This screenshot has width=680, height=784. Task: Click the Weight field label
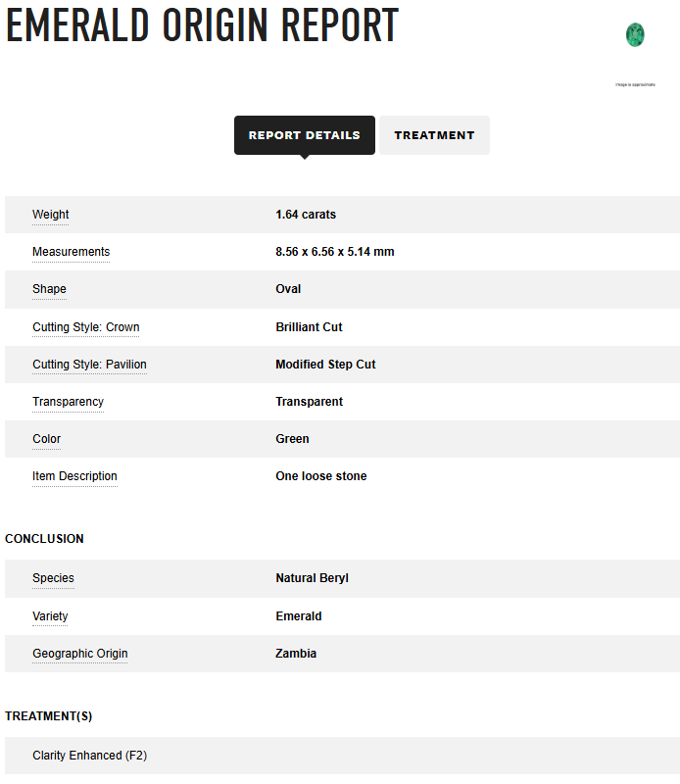point(51,215)
